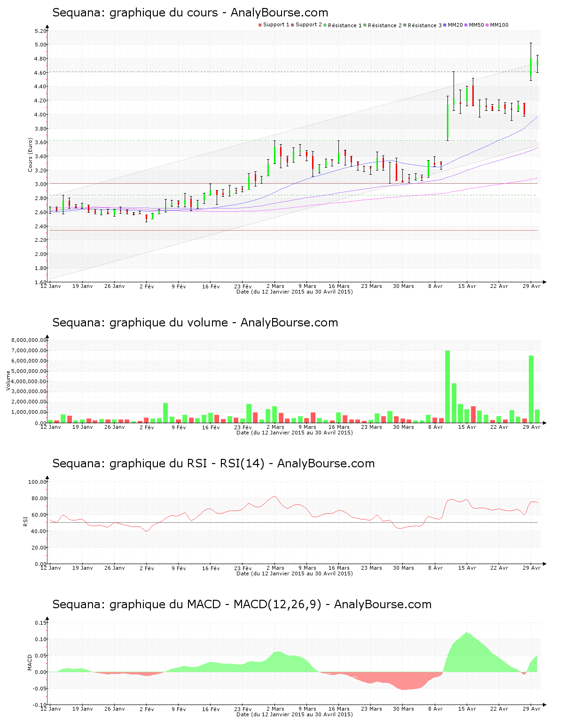Click the 80.00 RSI axis value

[x=39, y=498]
